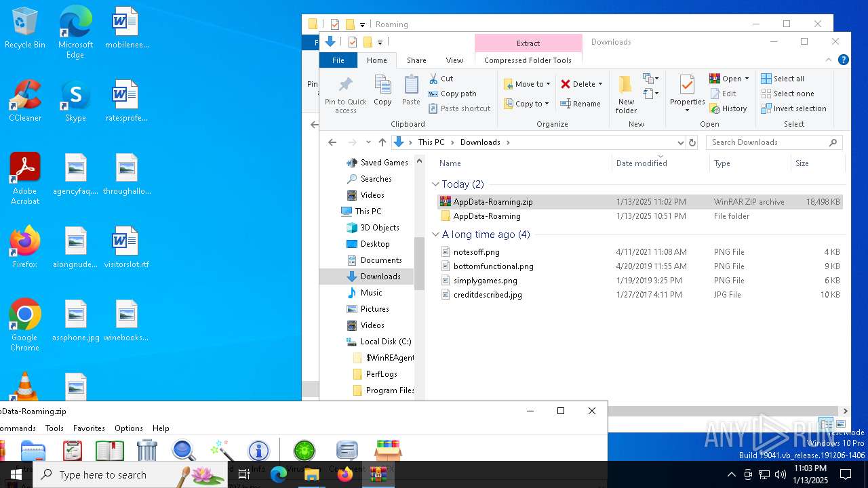
Task: Click the WinRAR View file book icon
Action: point(110,450)
